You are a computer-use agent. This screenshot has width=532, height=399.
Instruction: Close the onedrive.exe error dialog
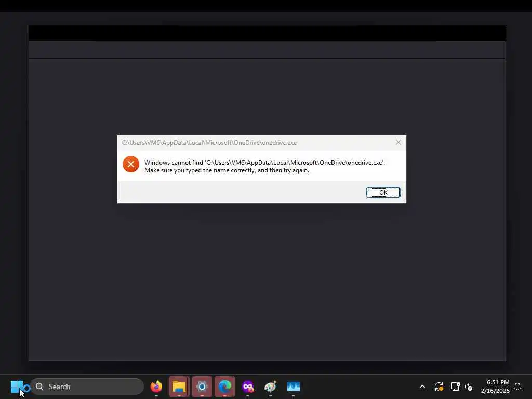tap(398, 142)
